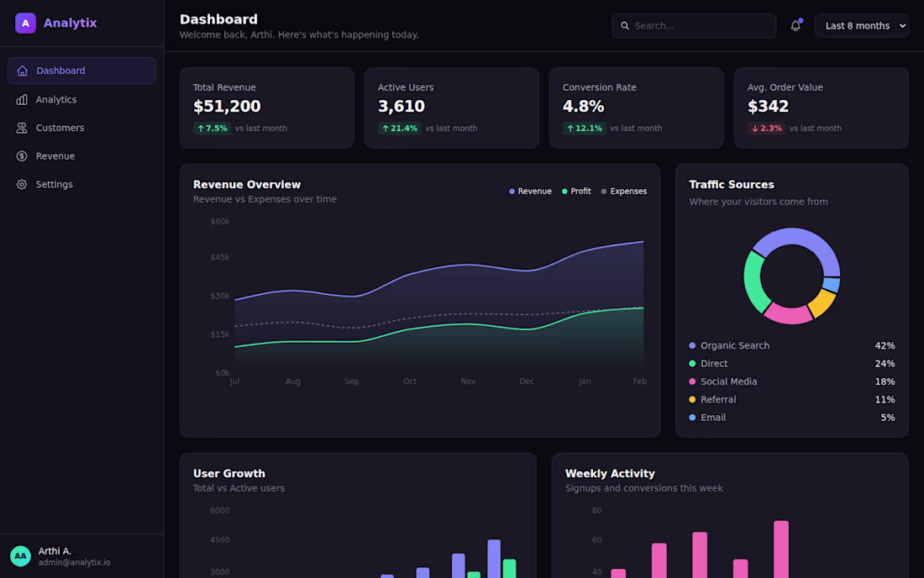924x578 pixels.
Task: Click the Arthi A. profile avatar menu
Action: click(19, 555)
